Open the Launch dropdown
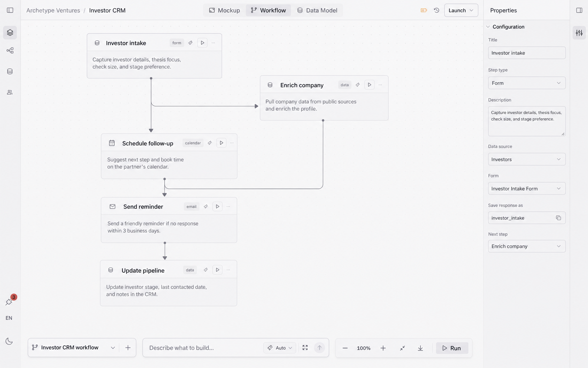 [461, 10]
